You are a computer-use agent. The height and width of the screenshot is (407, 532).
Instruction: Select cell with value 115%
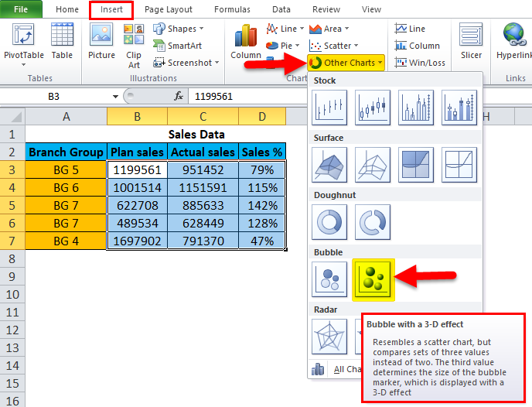[262, 187]
